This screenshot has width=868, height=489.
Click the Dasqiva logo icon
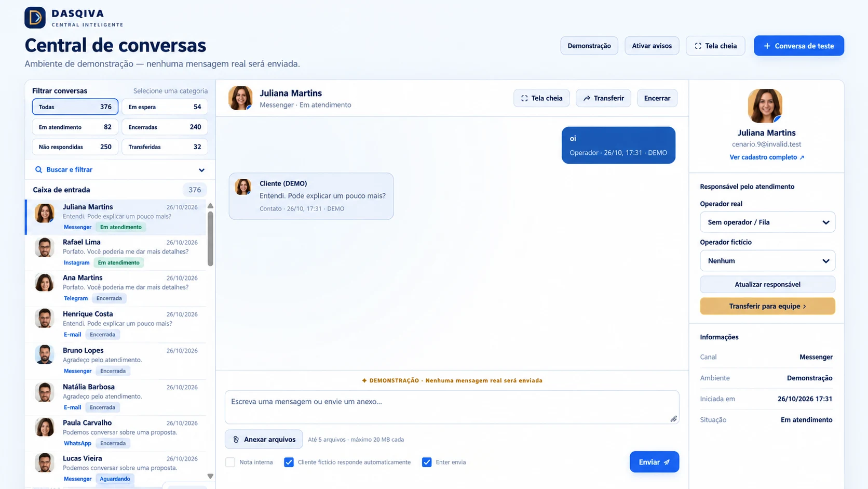click(35, 18)
